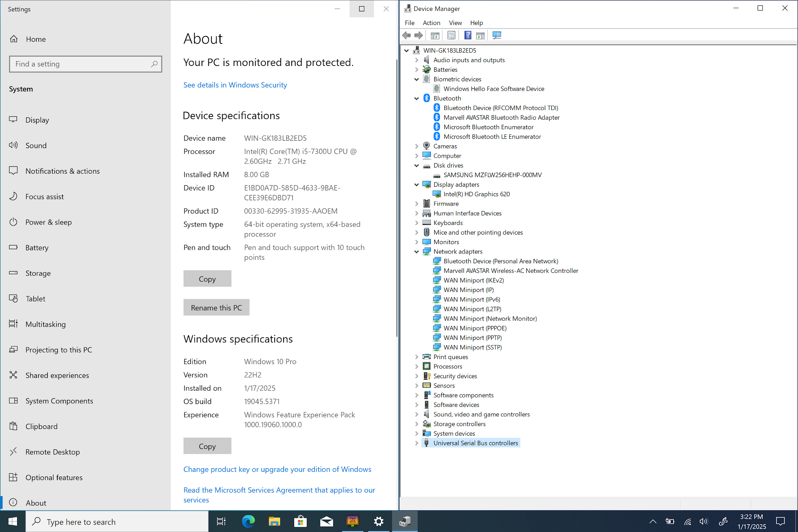Click the Back arrow in Device Manager toolbar
This screenshot has height=532, width=798.
click(407, 35)
